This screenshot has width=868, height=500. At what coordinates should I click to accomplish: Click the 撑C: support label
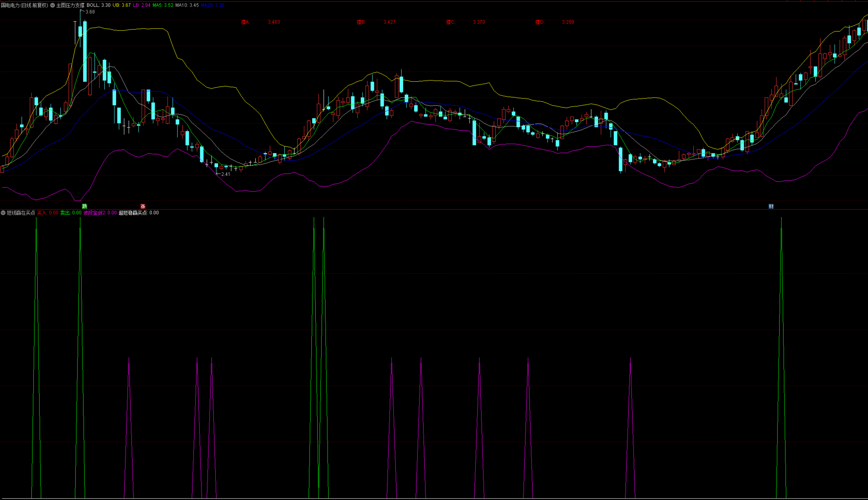tap(451, 22)
